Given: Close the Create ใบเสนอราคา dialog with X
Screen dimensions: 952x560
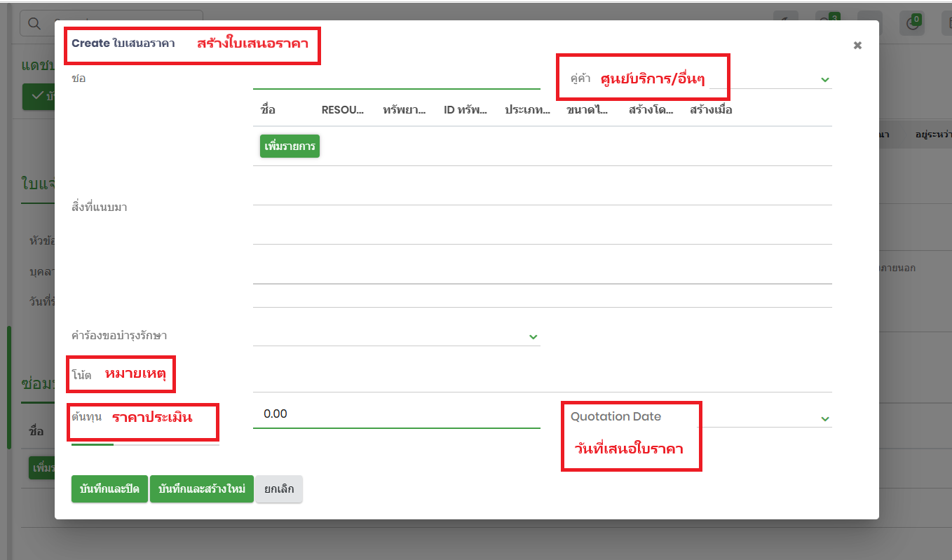Looking at the screenshot, I should pyautogui.click(x=857, y=46).
